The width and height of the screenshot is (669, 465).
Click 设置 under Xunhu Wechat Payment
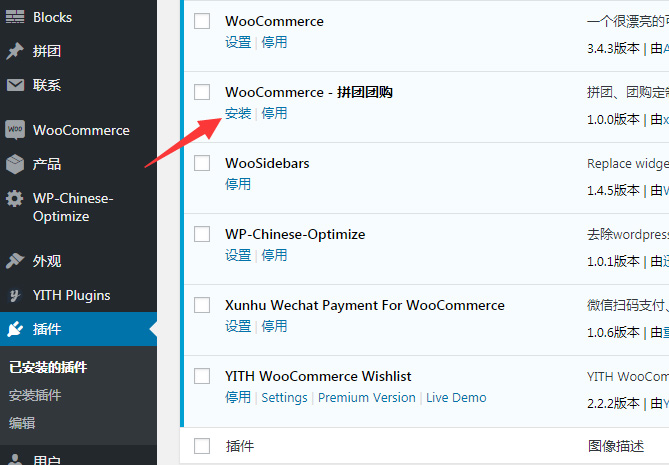point(238,326)
